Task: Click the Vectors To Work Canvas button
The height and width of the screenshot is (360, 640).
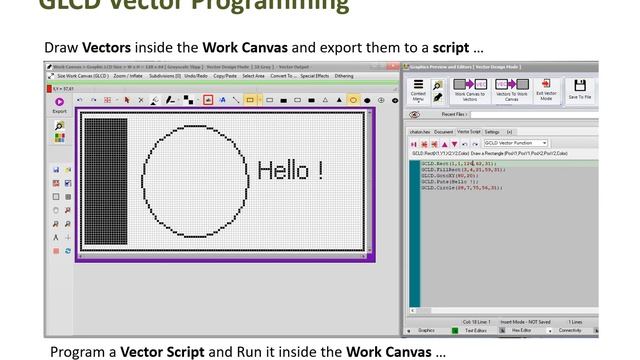Action: (x=511, y=90)
